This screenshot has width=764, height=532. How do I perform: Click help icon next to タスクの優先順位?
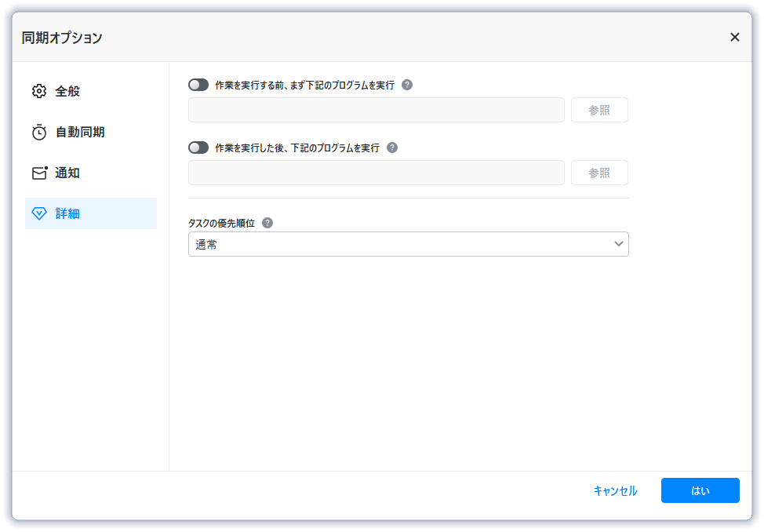pos(267,223)
